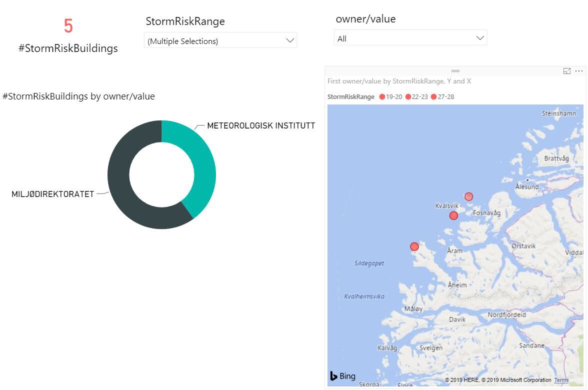
Task: Click the Ålesund city label on map
Action: coord(527,186)
